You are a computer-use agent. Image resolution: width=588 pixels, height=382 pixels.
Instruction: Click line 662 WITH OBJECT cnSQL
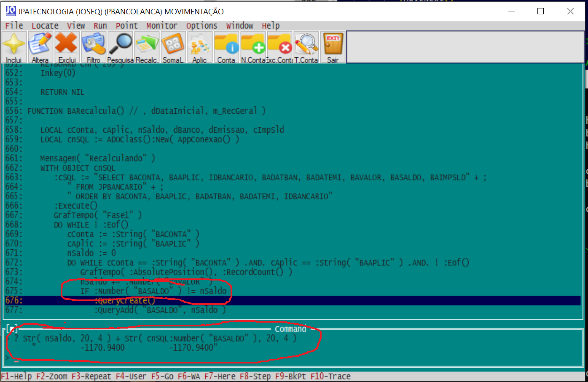78,168
